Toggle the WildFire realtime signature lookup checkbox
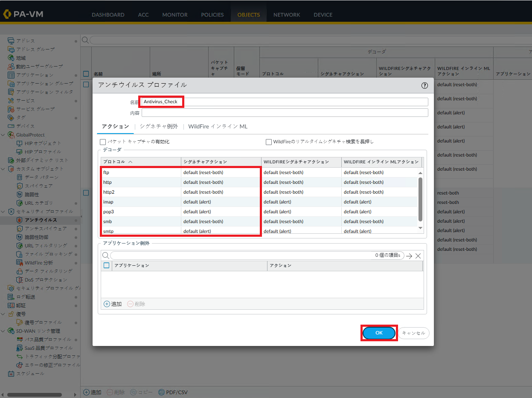 269,142
